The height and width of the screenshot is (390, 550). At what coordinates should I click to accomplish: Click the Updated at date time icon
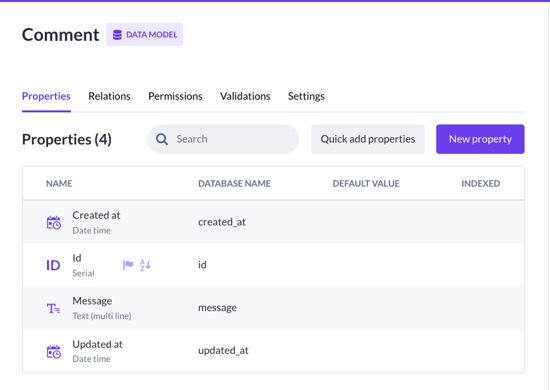click(x=54, y=352)
